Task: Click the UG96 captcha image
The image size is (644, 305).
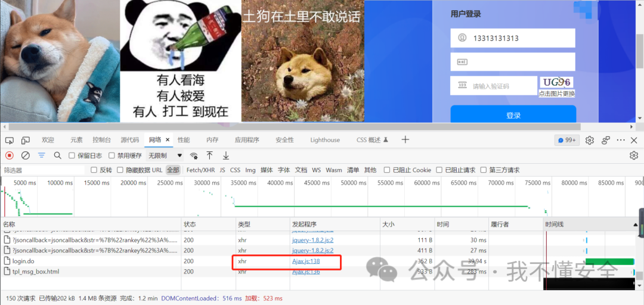Action: click(556, 83)
